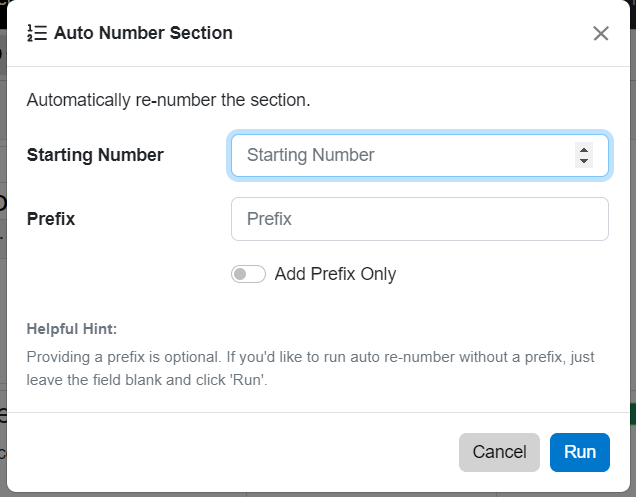
Task: Click the bold 'Starting Number' field label
Action: (x=95, y=155)
